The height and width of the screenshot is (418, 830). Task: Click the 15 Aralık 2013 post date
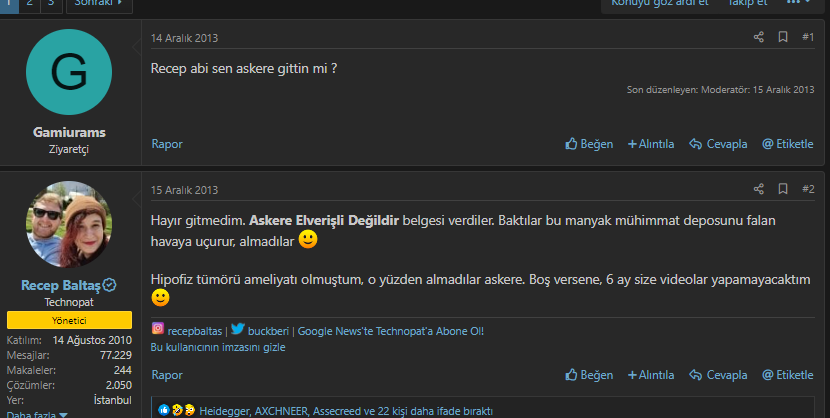[x=184, y=190]
